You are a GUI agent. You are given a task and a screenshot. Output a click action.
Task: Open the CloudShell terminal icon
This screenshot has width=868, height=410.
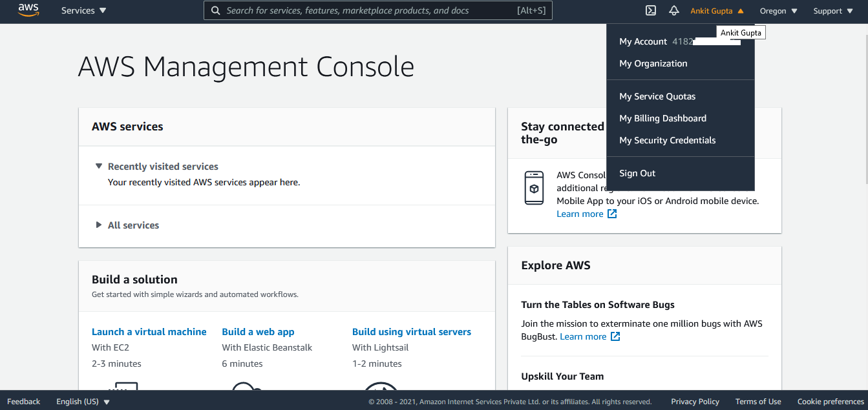pos(651,10)
